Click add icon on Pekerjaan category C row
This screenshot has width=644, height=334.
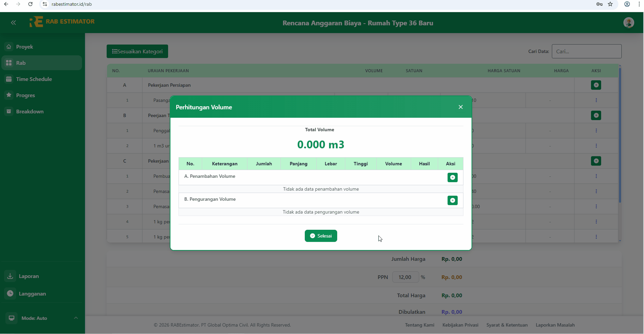coord(596,161)
